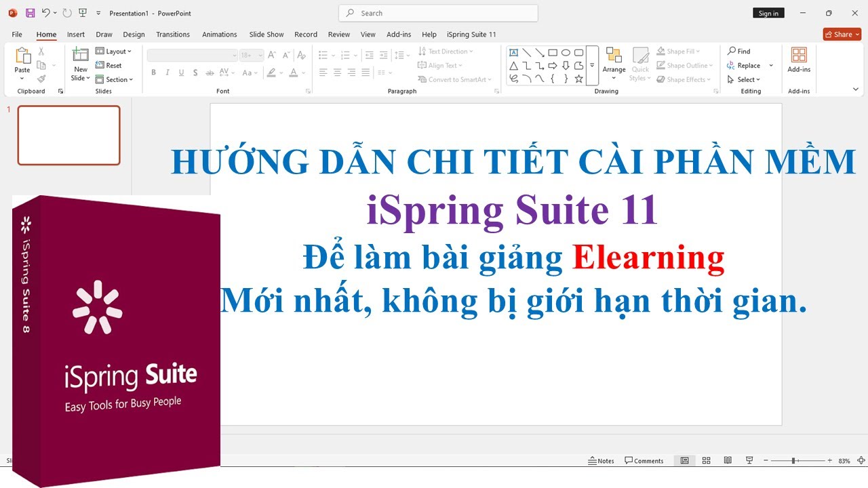868x488 pixels.
Task: Switch to Slide Sorter view
Action: click(x=706, y=461)
